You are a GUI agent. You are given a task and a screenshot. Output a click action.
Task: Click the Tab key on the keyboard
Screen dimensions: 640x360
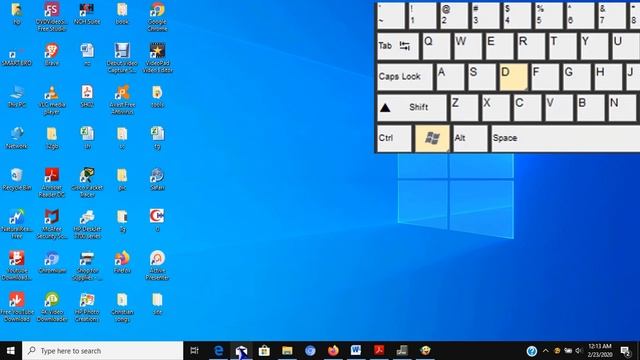click(398, 46)
